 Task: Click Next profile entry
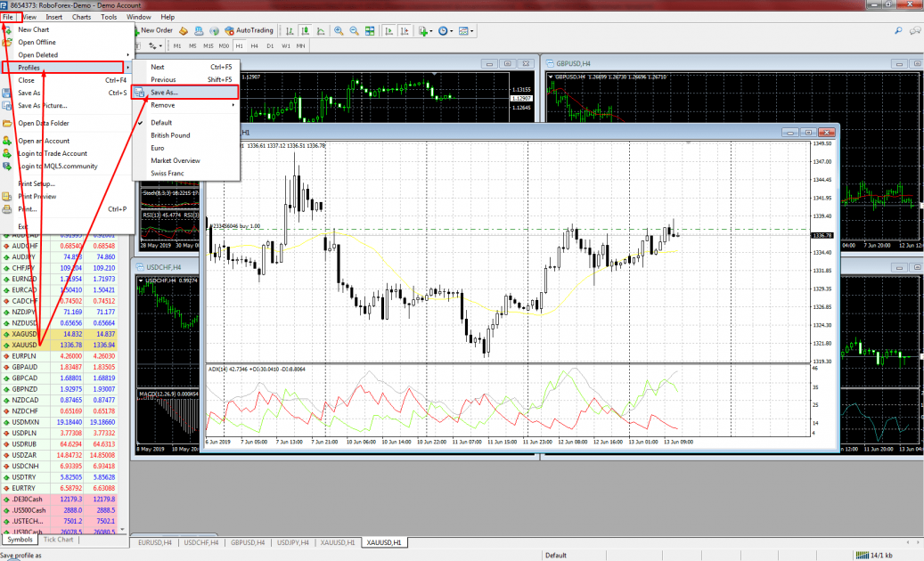tap(185, 67)
